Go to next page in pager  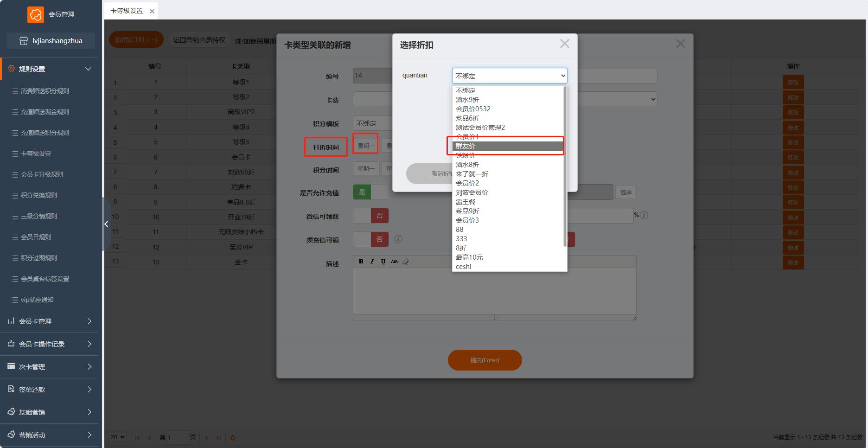point(206,437)
